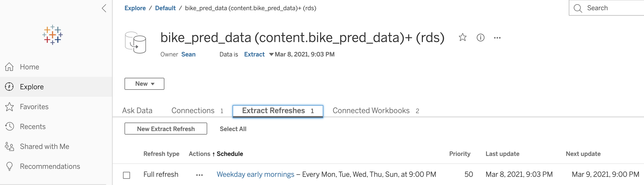The image size is (644, 185).
Task: Check the Full refresh row checkbox
Action: 127,175
